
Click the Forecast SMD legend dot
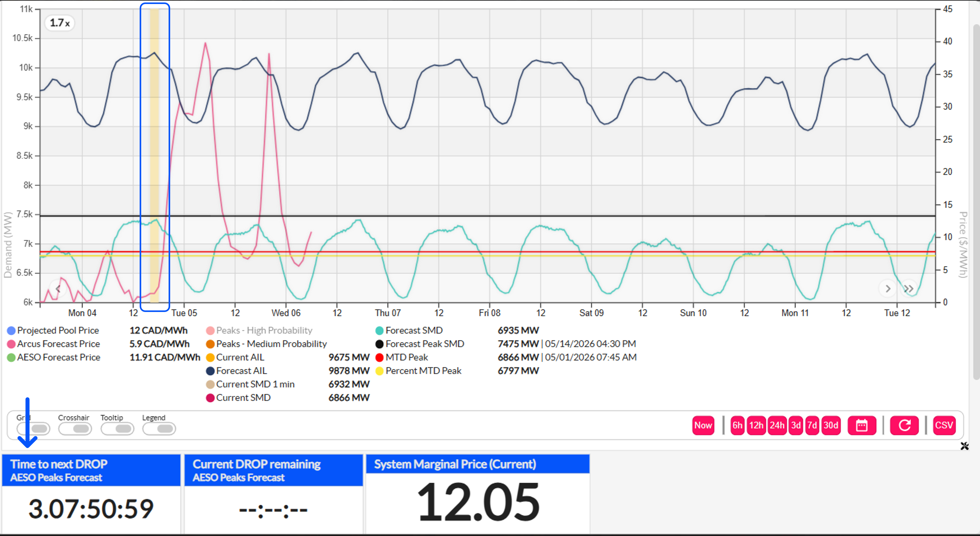(x=379, y=331)
